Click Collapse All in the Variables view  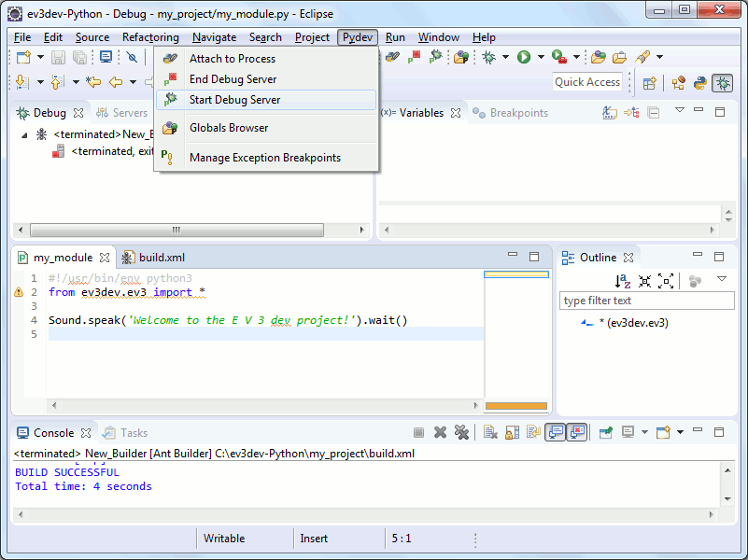(x=654, y=113)
